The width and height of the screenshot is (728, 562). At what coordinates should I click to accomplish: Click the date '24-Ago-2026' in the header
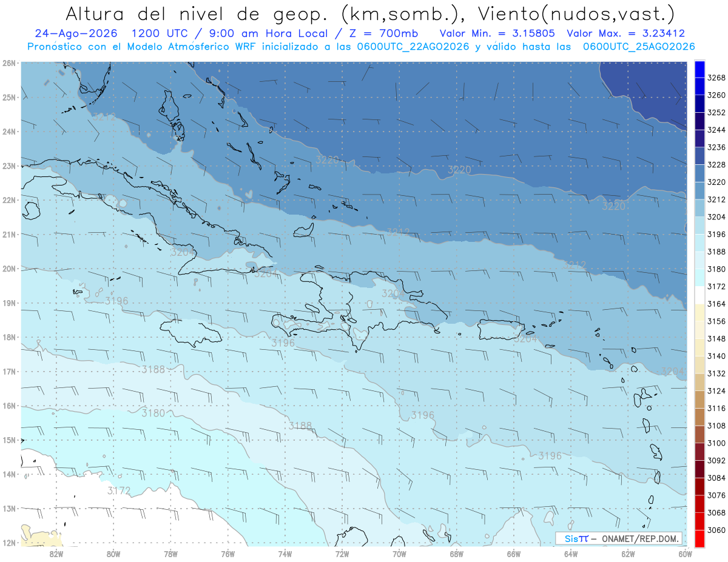(76, 34)
